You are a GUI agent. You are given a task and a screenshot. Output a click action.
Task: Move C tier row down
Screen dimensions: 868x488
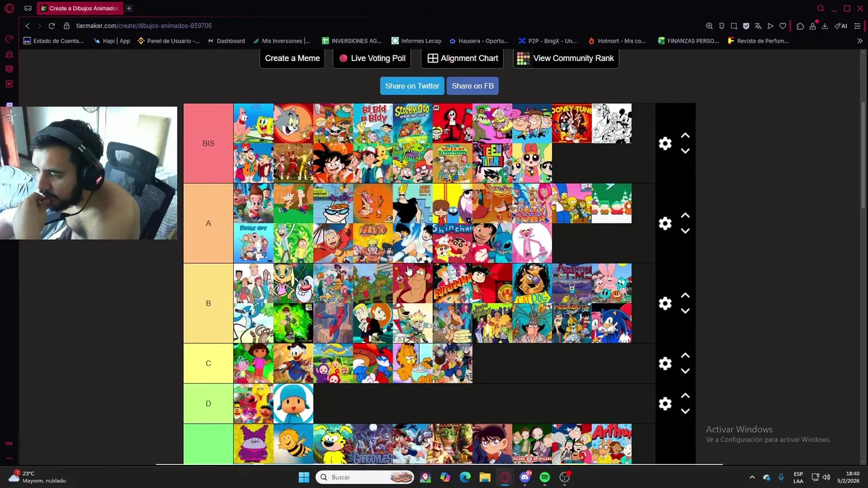(x=685, y=371)
